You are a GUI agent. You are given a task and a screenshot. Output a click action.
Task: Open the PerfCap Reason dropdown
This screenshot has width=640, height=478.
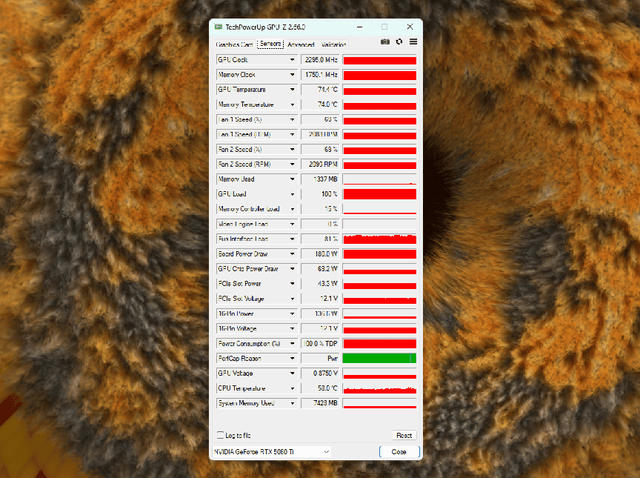292,358
